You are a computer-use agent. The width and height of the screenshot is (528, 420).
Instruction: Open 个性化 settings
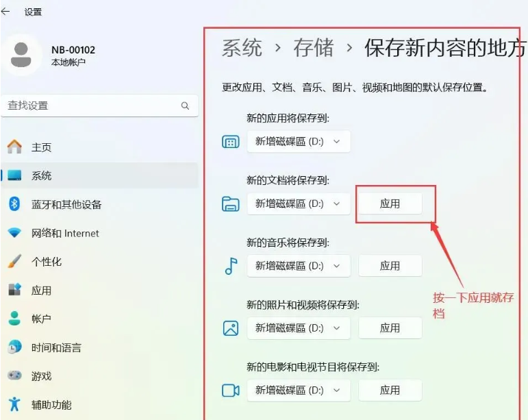tap(100, 262)
